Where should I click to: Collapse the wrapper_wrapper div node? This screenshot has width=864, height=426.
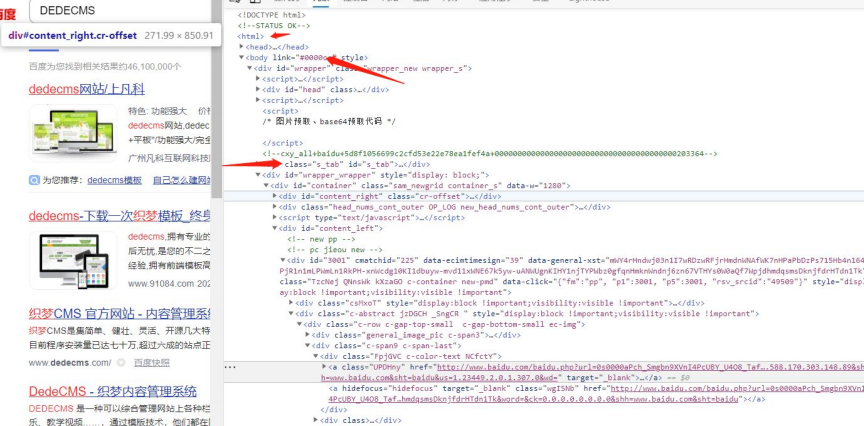coord(258,175)
